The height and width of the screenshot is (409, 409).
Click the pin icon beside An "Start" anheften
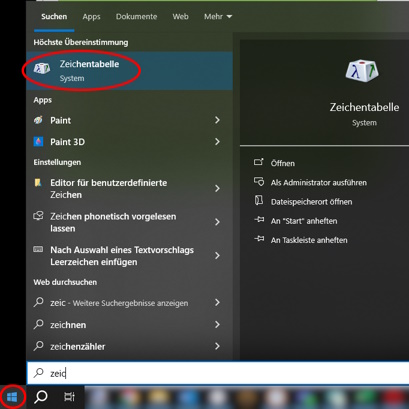point(259,219)
